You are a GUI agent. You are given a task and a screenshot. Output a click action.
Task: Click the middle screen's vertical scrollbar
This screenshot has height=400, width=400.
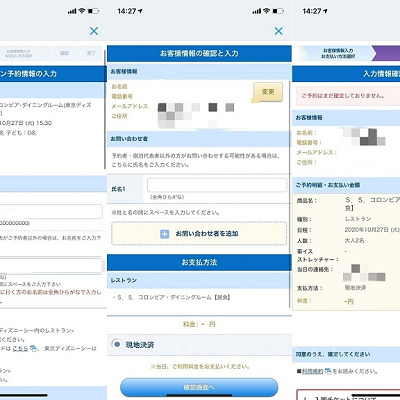coord(290,193)
